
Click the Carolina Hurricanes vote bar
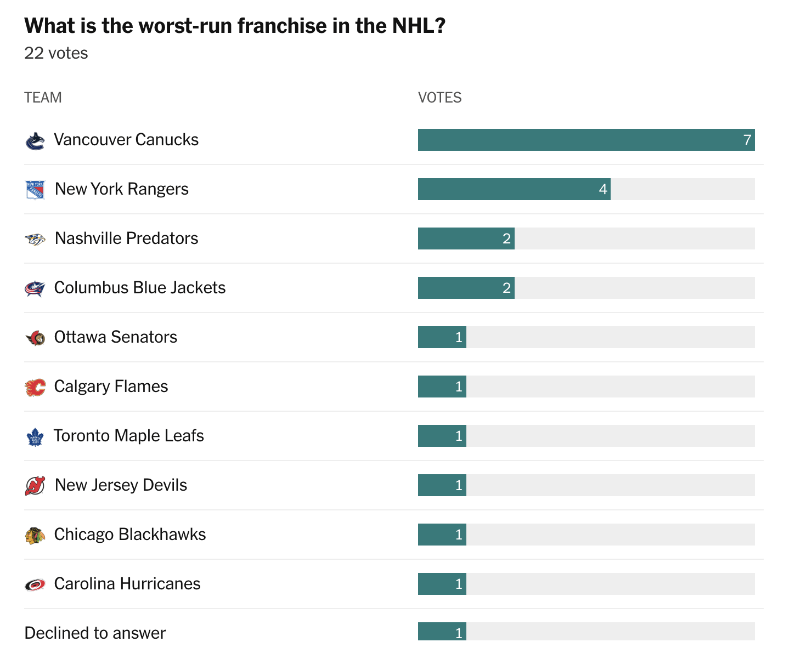[442, 584]
